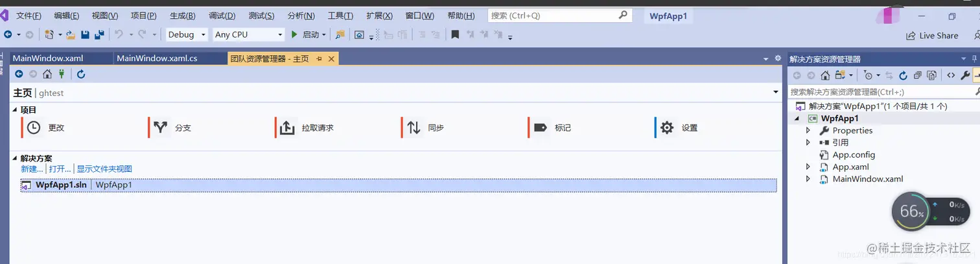Open the 标记 (Tags) tile
The width and height of the screenshot is (980, 264).
550,128
